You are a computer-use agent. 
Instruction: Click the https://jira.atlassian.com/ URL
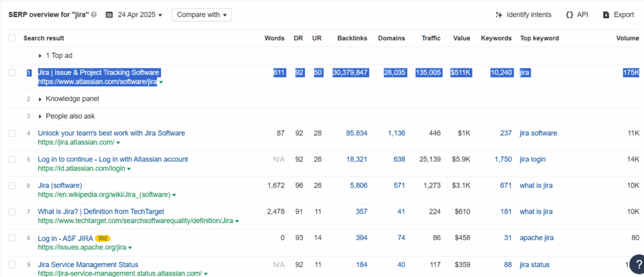coord(76,143)
